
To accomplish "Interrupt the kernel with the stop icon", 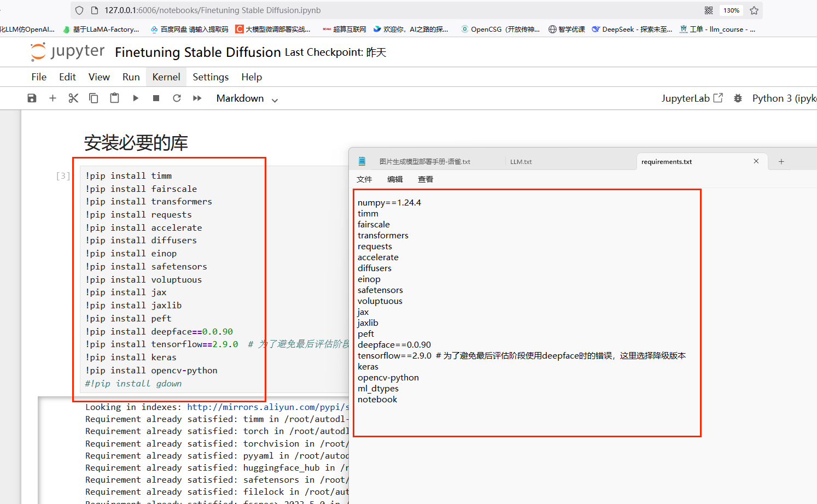I will (x=156, y=98).
